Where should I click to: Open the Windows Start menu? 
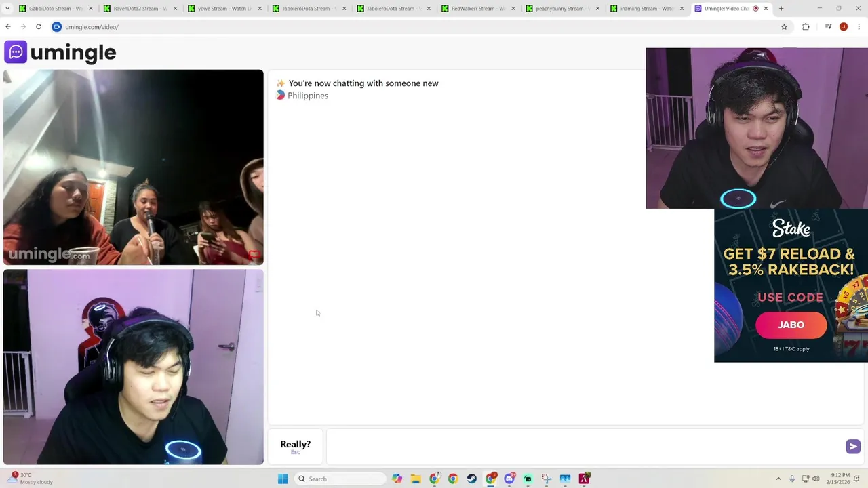[283, 479]
